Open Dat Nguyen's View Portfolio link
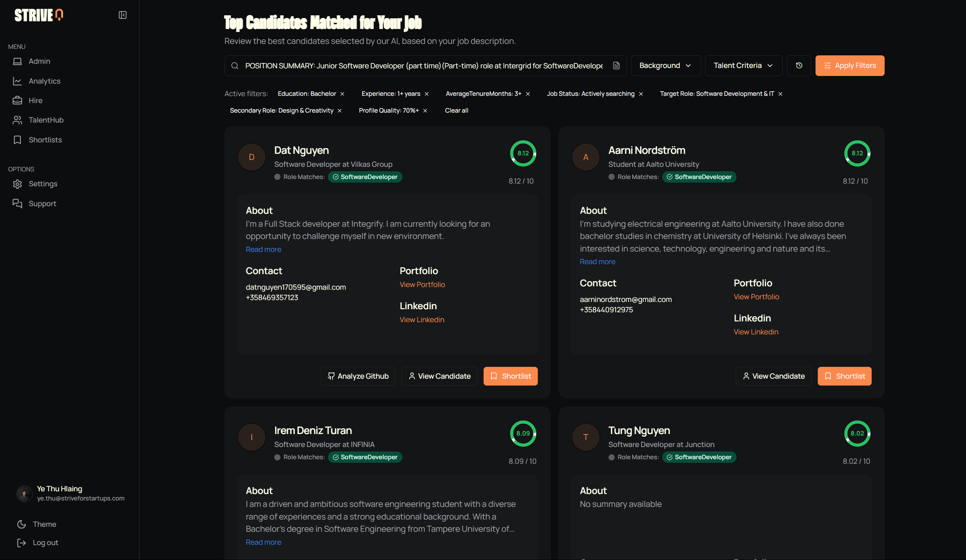Image resolution: width=966 pixels, height=560 pixels. [422, 285]
